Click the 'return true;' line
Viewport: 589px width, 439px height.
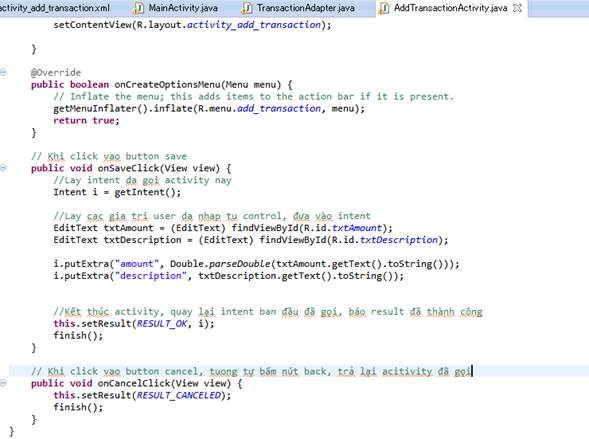86,121
